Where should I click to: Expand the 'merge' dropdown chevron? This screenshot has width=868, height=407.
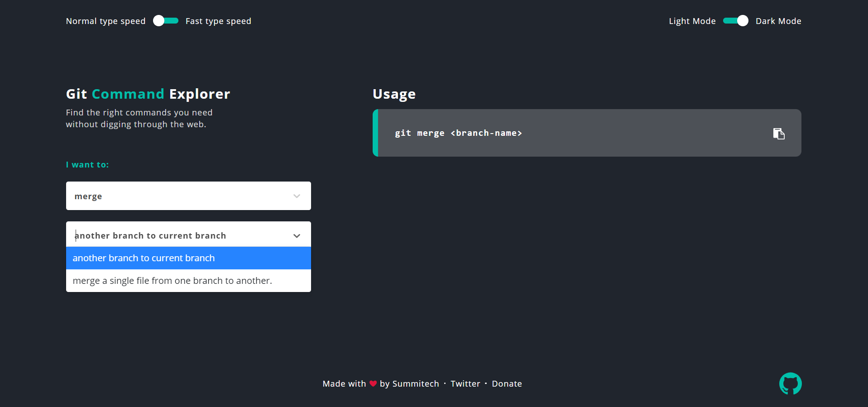click(297, 196)
